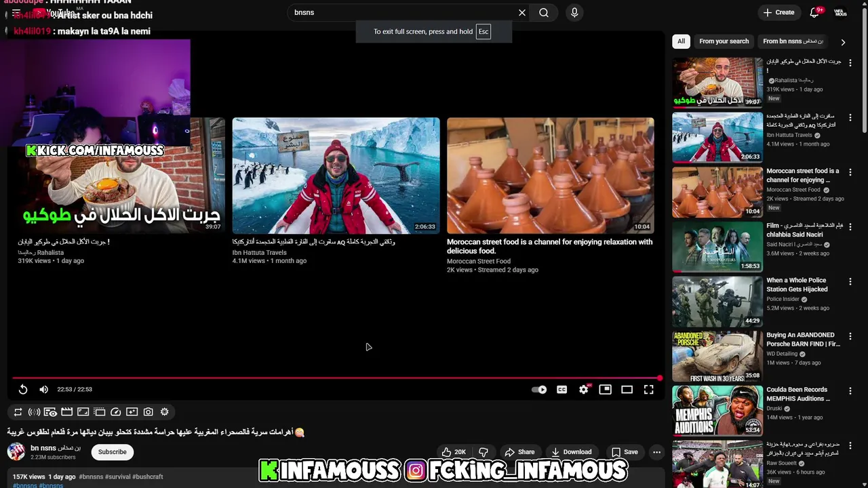
Task: Open the notifications bell
Action: point(814,12)
